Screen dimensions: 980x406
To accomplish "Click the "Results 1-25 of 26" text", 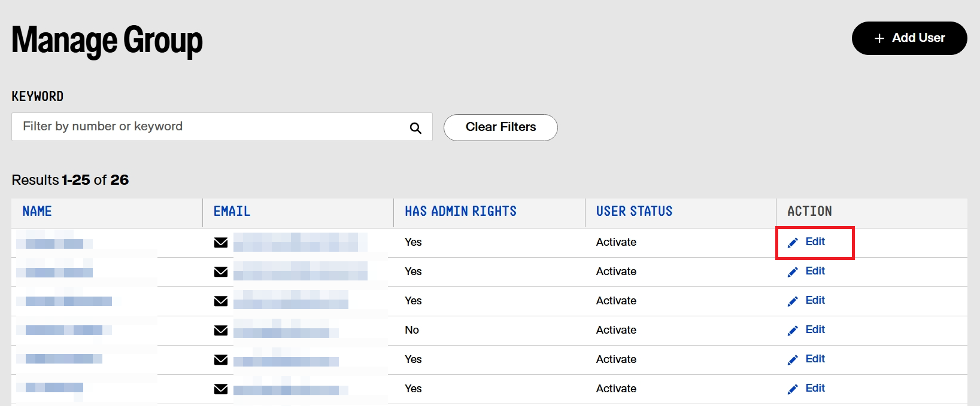I will (x=70, y=180).
